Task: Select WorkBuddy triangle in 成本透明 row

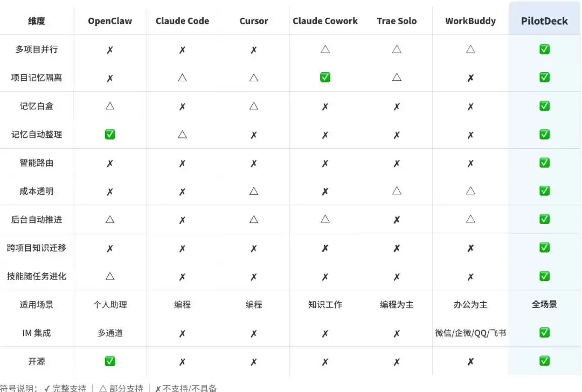Action: pyautogui.click(x=470, y=191)
